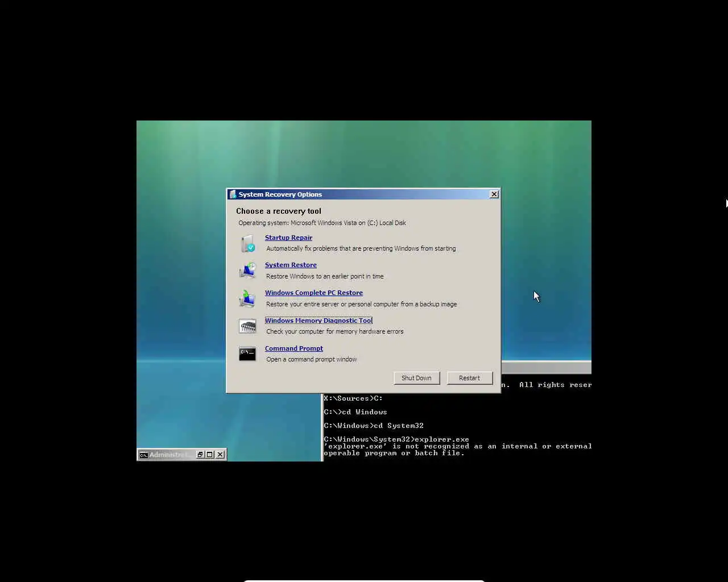728x582 pixels.
Task: Open the System Restore link
Action: pyautogui.click(x=291, y=265)
